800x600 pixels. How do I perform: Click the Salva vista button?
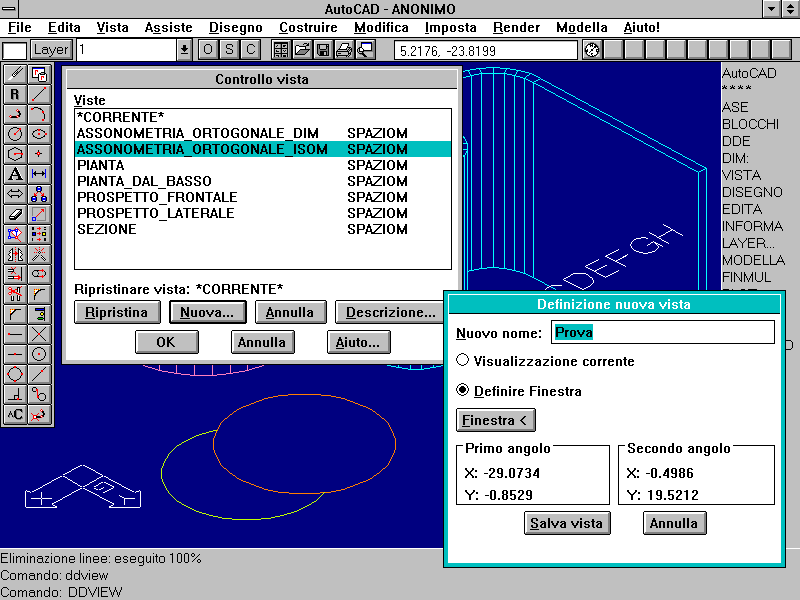click(x=567, y=523)
